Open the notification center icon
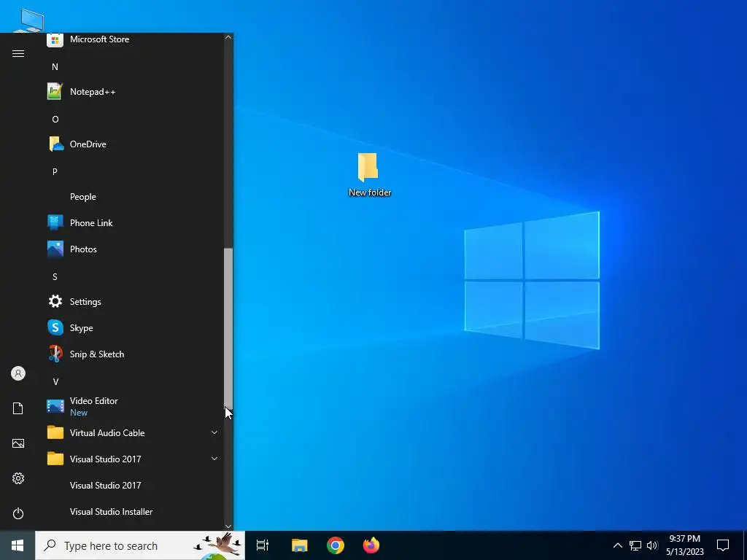The height and width of the screenshot is (560, 747). 723,545
